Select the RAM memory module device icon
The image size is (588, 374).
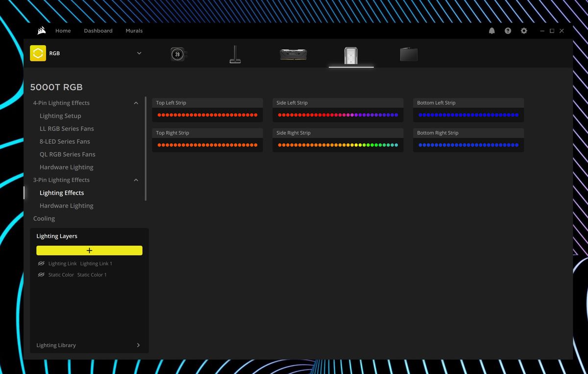click(x=293, y=54)
